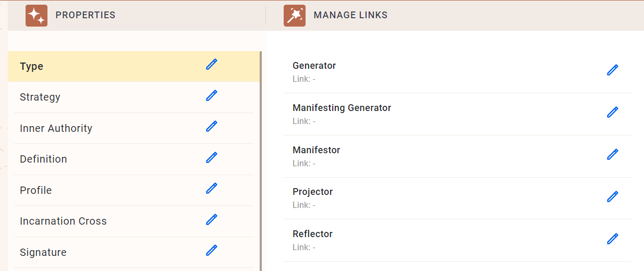Edit the Manifesting Generator link icon
The height and width of the screenshot is (271, 644).
[x=613, y=112]
